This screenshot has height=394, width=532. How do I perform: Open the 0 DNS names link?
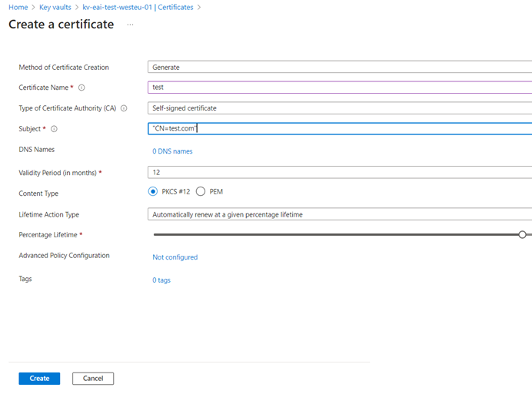172,151
